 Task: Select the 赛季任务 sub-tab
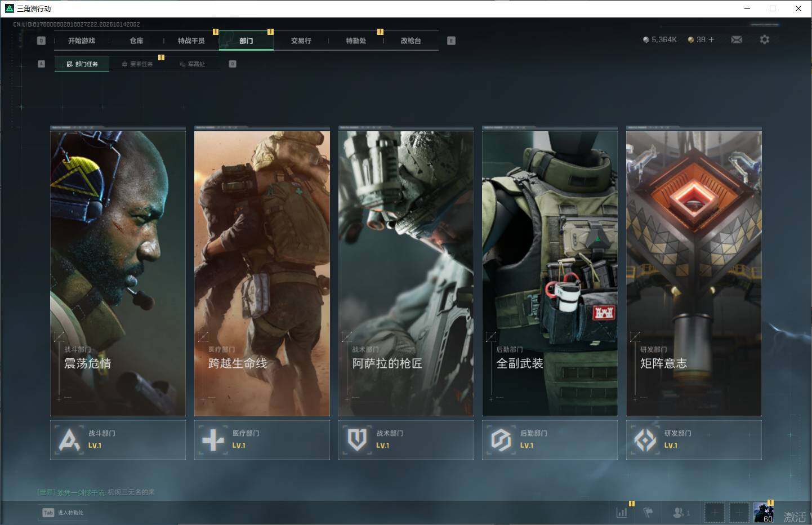[x=137, y=64]
